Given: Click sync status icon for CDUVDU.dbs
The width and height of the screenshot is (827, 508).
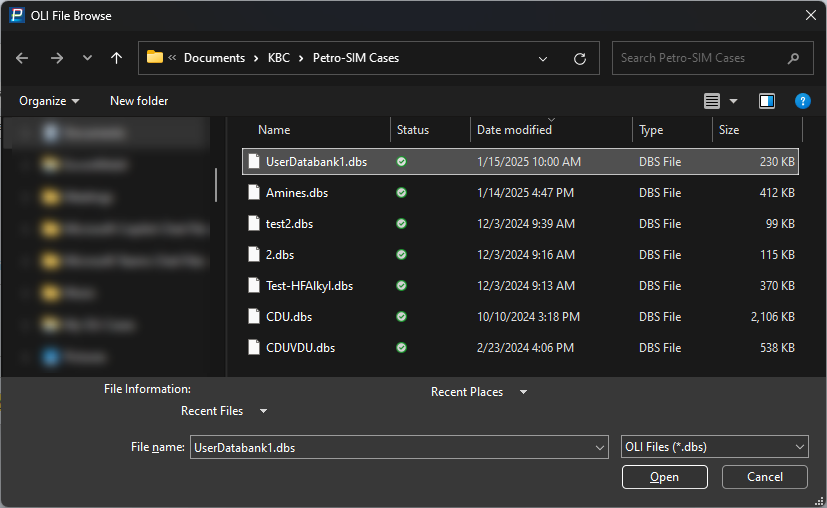Looking at the screenshot, I should click(x=401, y=348).
